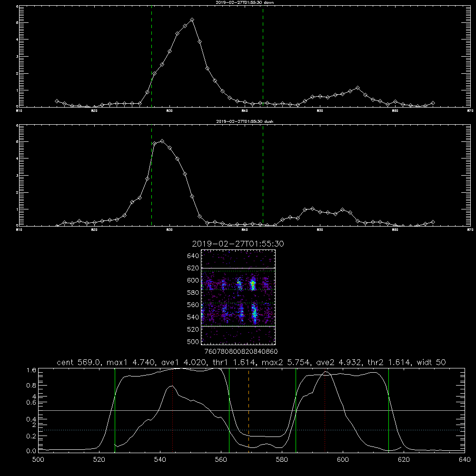Click the orange dashed center line at 569
The image size is (476, 476).
[248, 410]
